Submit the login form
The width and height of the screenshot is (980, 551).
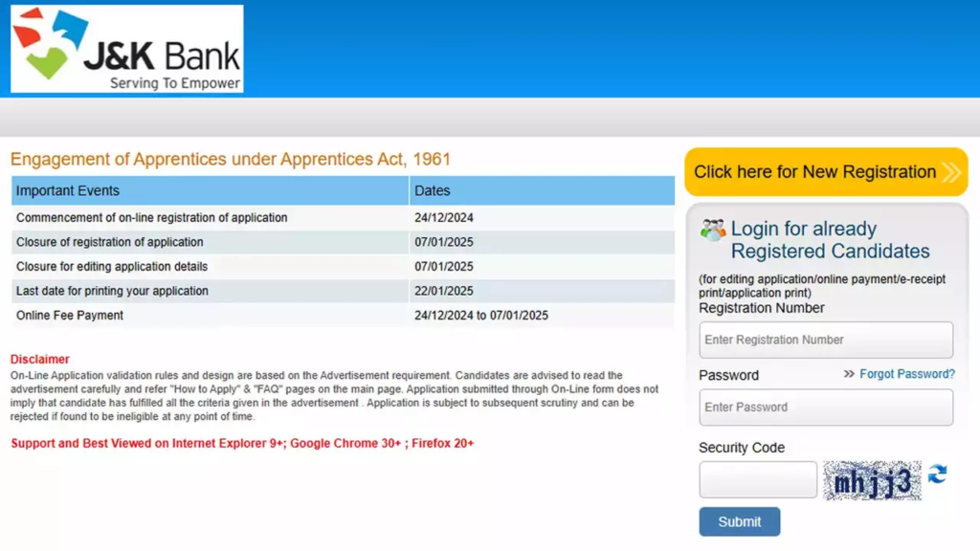pos(740,521)
